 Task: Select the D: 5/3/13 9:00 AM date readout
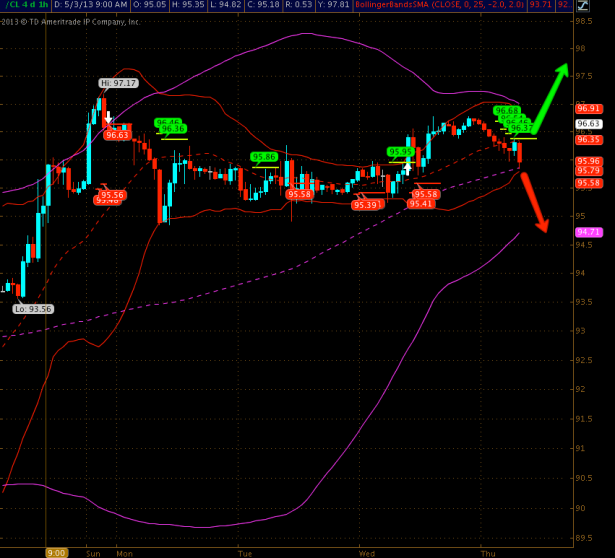[x=91, y=5]
